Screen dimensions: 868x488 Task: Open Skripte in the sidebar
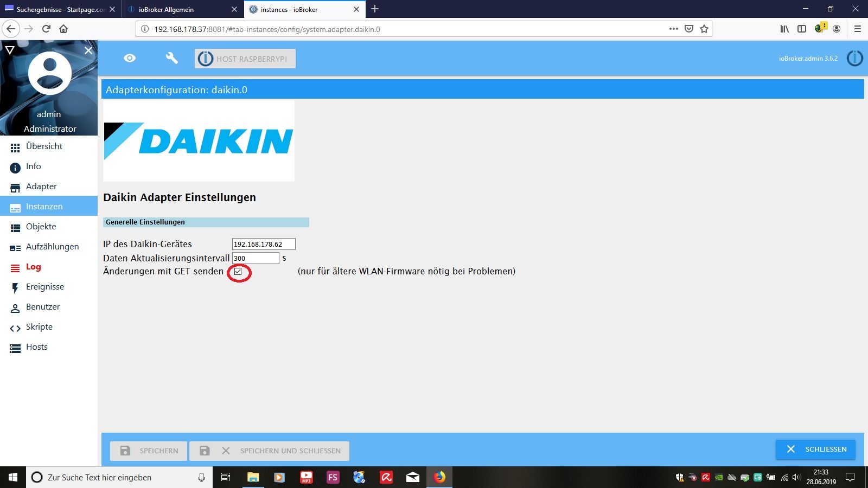(49, 327)
